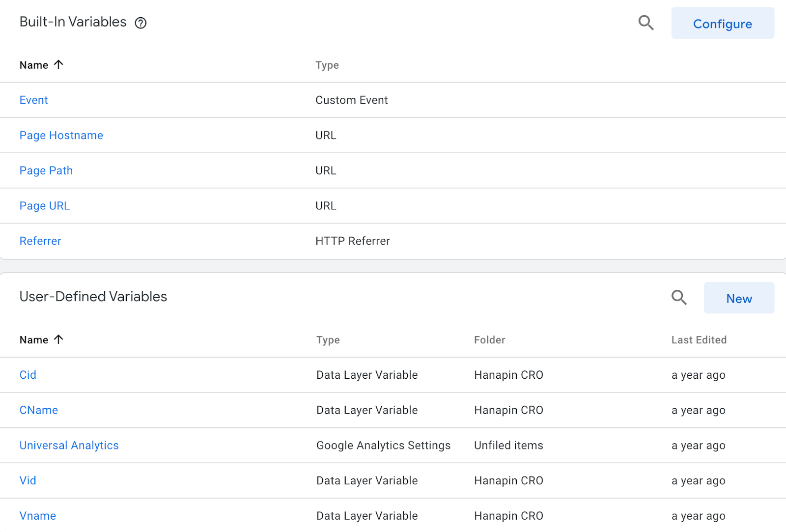Select the Vid variable link
This screenshot has height=532, width=786.
click(x=28, y=481)
